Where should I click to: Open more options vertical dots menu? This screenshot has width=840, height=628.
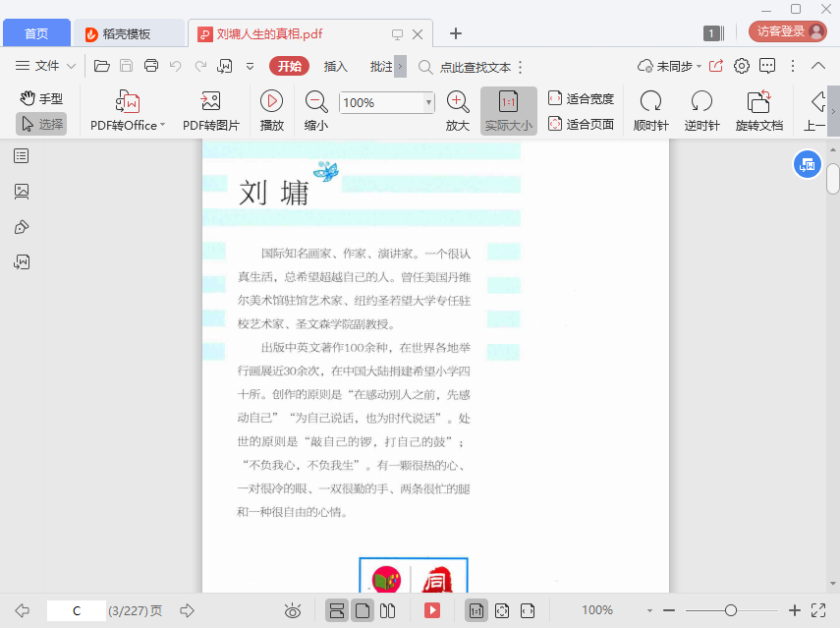coord(793,66)
